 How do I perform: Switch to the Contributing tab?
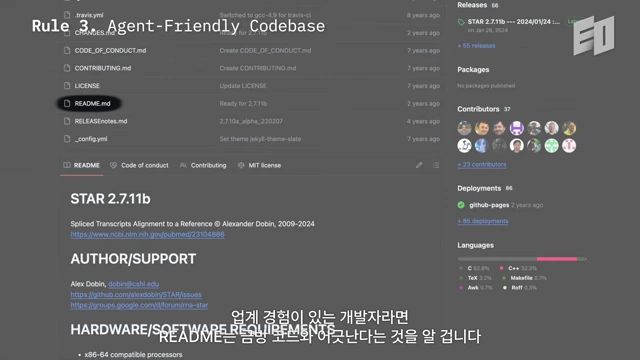[x=203, y=165]
